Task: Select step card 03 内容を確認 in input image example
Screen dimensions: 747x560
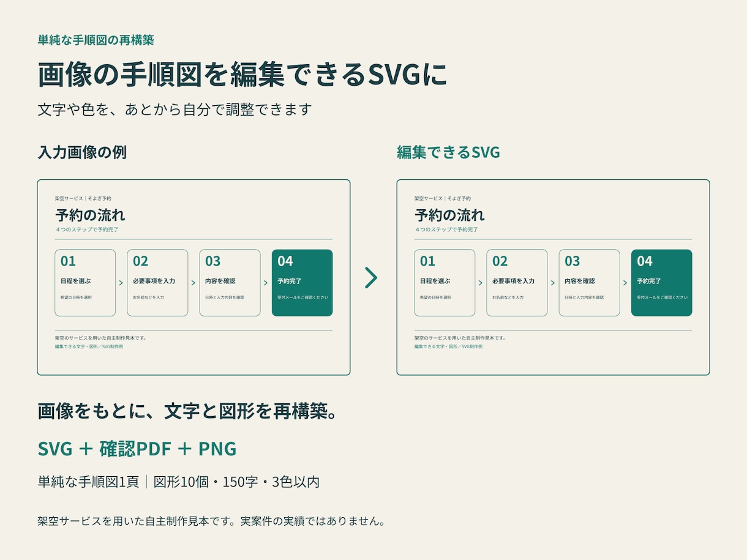Action: click(230, 283)
